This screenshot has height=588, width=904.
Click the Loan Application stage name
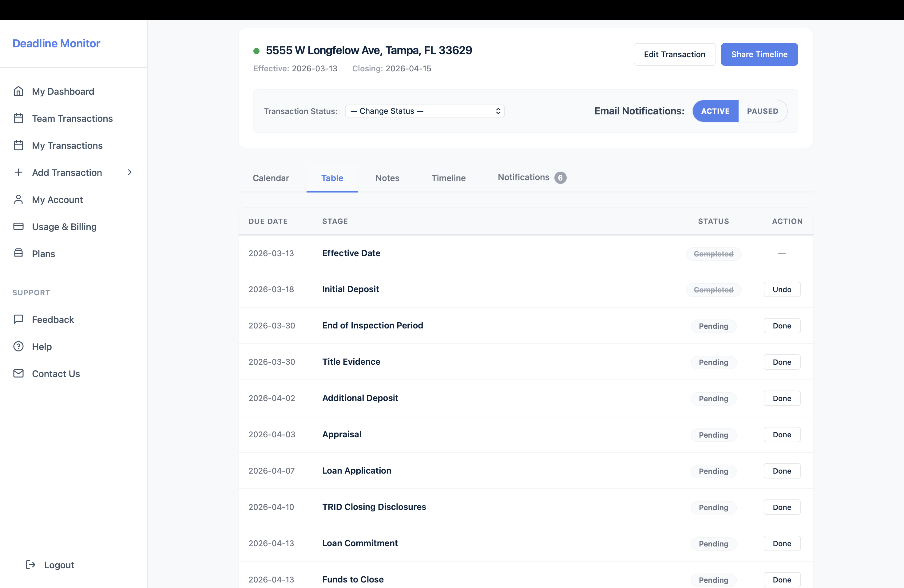coord(356,471)
